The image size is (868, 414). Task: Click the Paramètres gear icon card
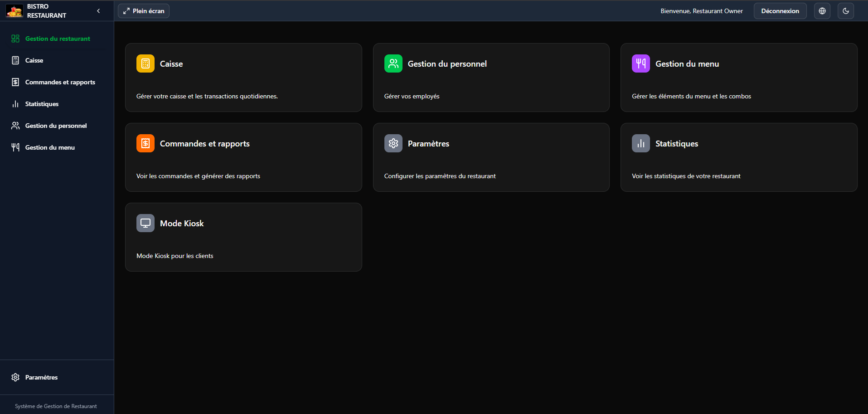[x=393, y=143]
